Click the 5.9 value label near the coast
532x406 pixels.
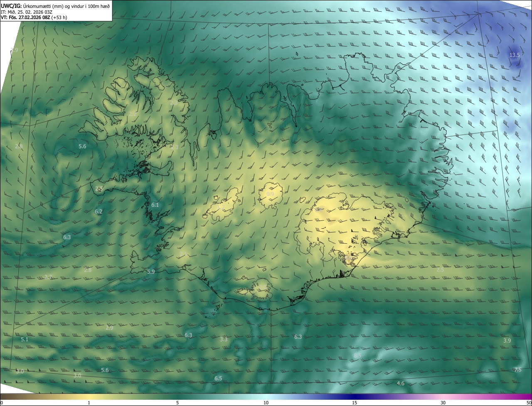tap(151, 271)
